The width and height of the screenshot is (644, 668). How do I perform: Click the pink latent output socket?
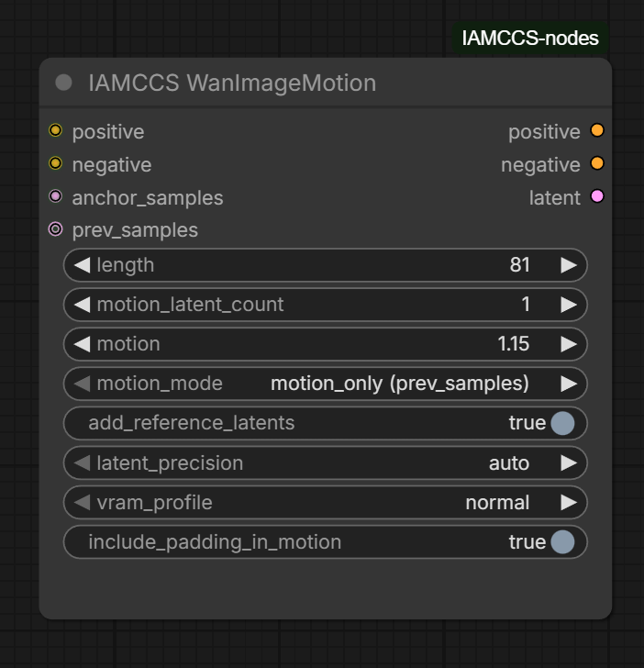point(597,196)
